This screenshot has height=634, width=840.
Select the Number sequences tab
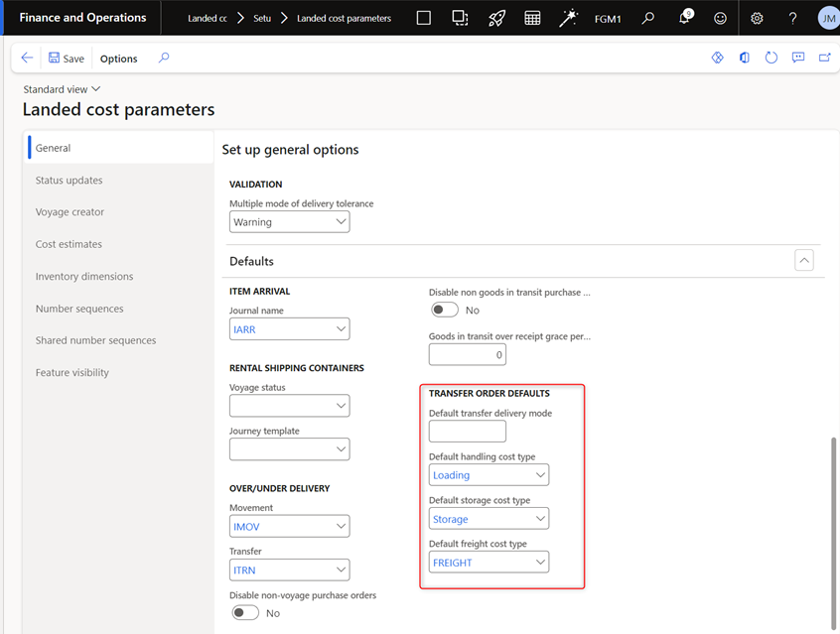[x=79, y=309]
